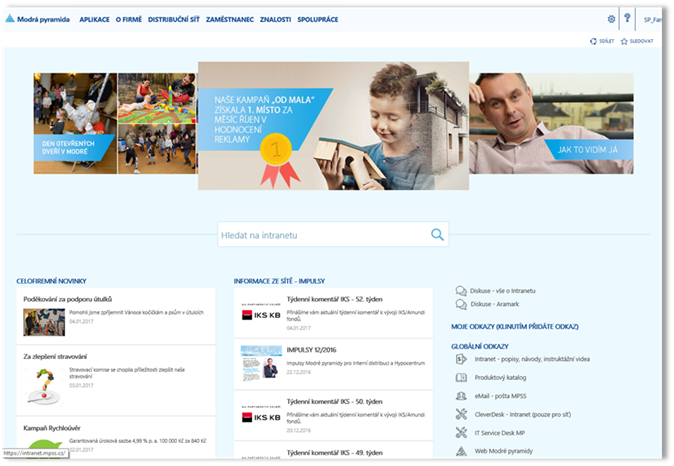Open the ZNALOSTI menu
Screen dimensions: 674x466
[275, 19]
